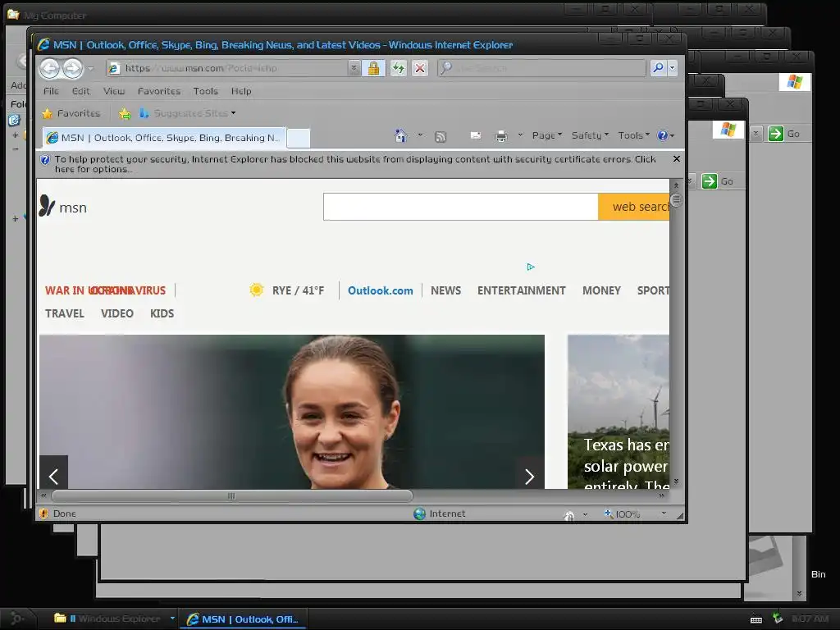Viewport: 840px width, 630px height.
Task: Open search provider dropdown next to magnifier
Action: click(672, 68)
